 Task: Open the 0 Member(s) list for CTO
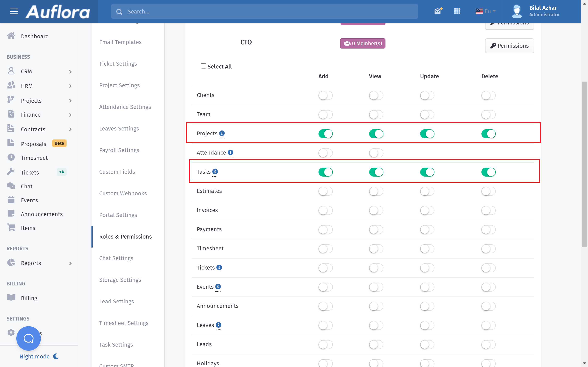(x=362, y=43)
